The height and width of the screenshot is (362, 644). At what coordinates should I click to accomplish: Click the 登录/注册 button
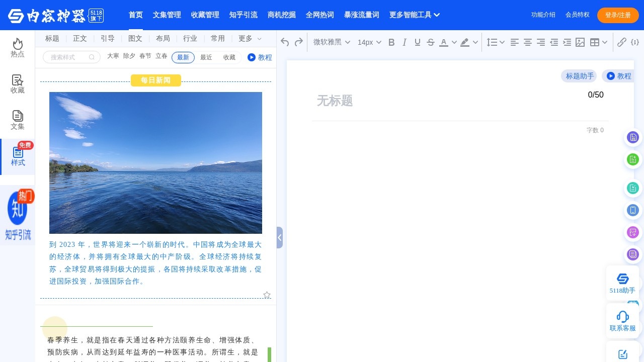click(618, 15)
